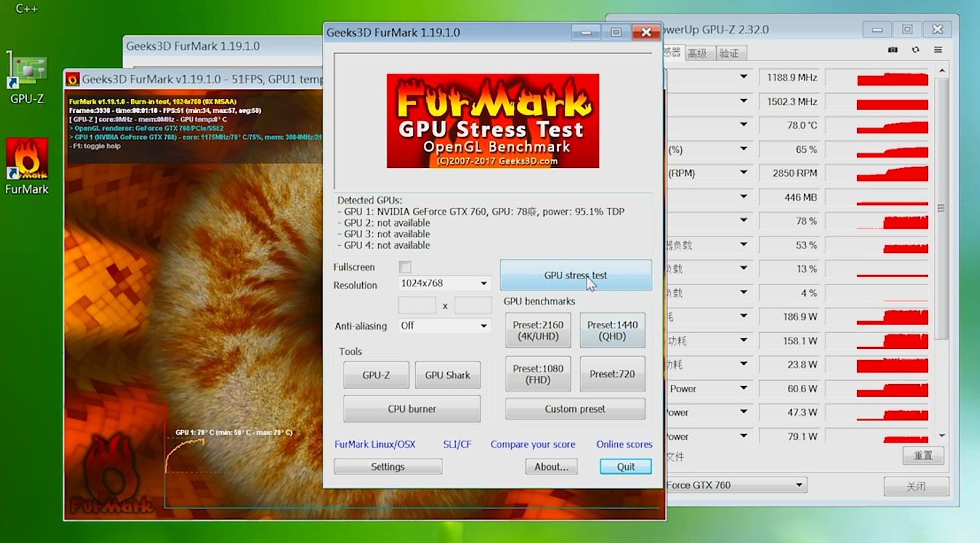This screenshot has width=980, height=543.
Task: Launch the FurMark desktop shortcut icon
Action: (27, 160)
